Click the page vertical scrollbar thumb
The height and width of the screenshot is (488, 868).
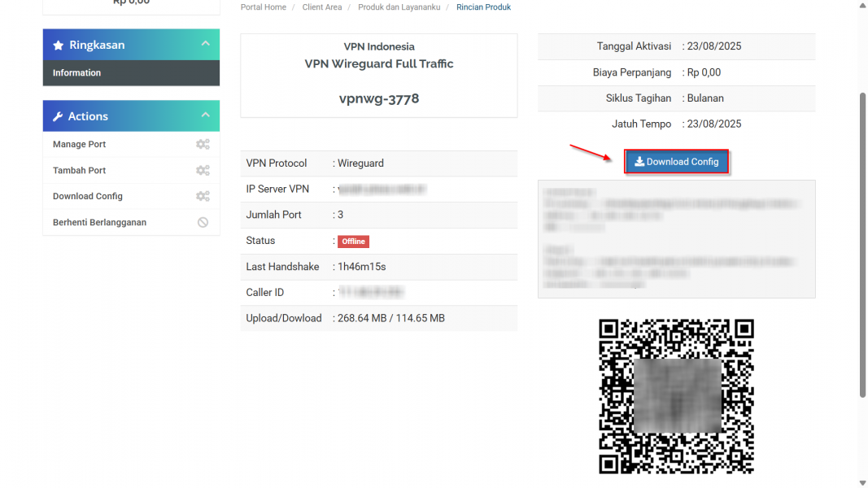point(862,245)
